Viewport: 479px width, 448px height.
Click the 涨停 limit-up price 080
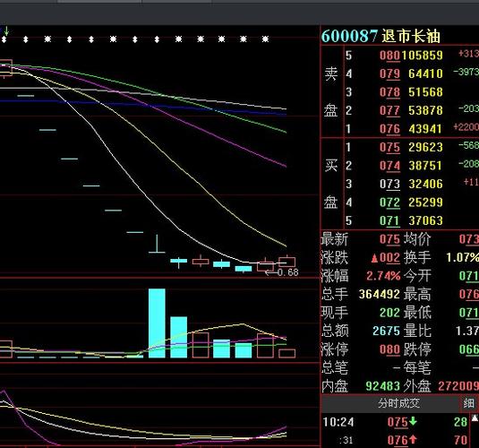coord(389,349)
